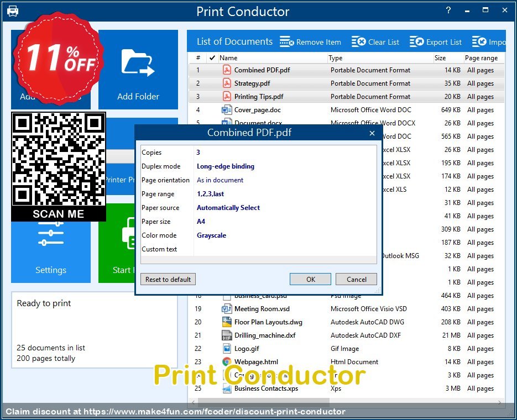This screenshot has width=517, height=420.
Task: Click the 403 KB size cell
Action: coord(451,309)
